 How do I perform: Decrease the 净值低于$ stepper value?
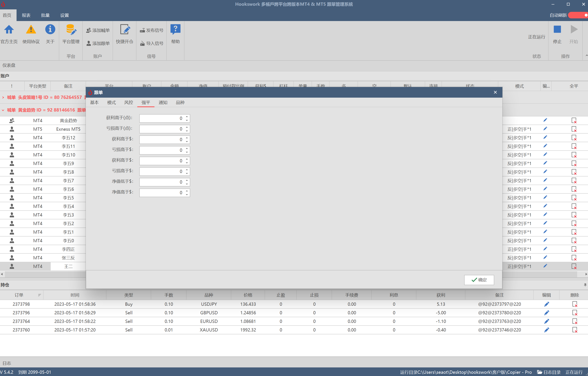point(187,184)
